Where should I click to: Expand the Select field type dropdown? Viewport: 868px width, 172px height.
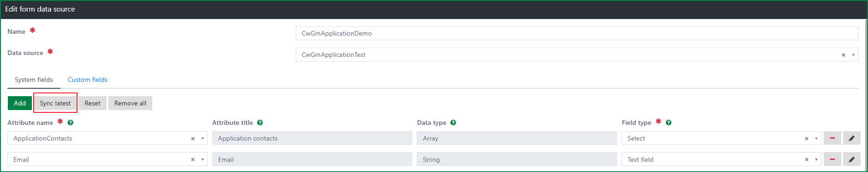point(816,139)
